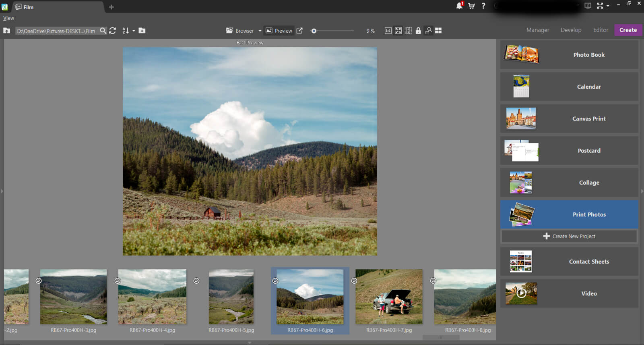Toggle the zoom lock icon
Image resolution: width=644 pixels, height=345 pixels.
point(418,31)
